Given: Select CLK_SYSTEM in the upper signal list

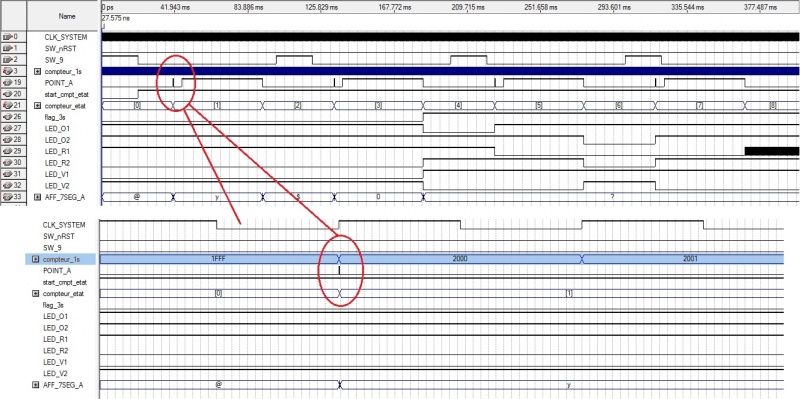Looking at the screenshot, I should coord(65,37).
